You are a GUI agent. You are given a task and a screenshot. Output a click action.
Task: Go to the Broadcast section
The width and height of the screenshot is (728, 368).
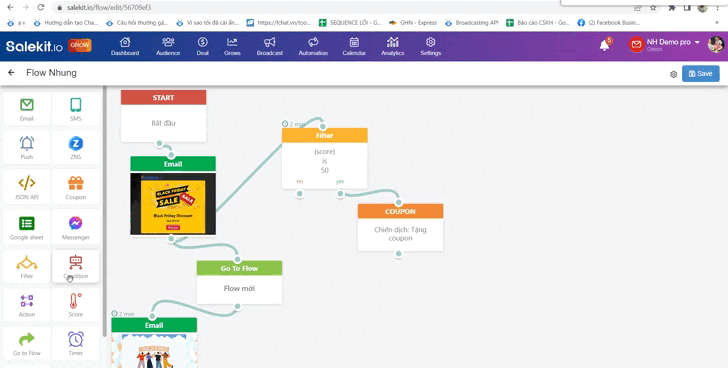[x=270, y=46]
